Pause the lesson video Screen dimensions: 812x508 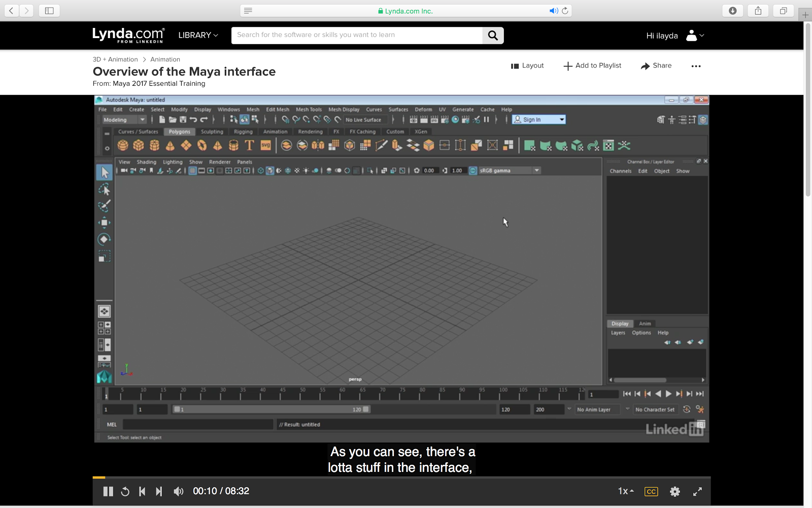pos(108,491)
